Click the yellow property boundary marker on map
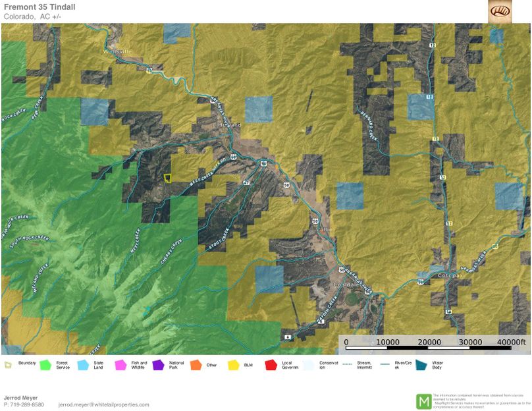532x411 pixels. [167, 178]
